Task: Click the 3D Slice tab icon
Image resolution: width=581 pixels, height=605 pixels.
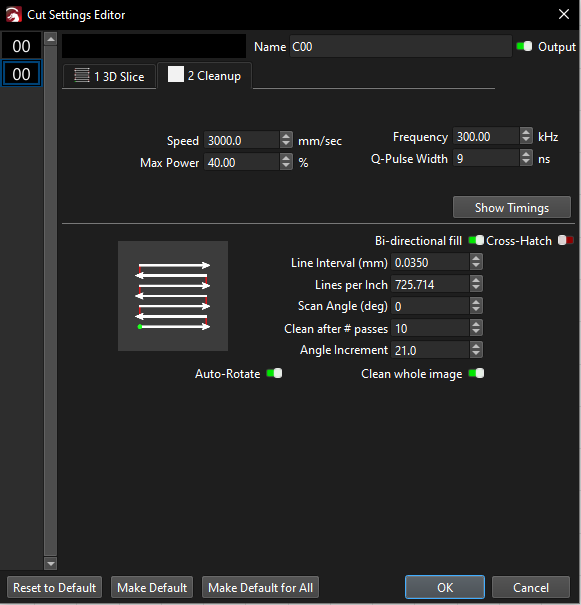Action: coord(81,75)
